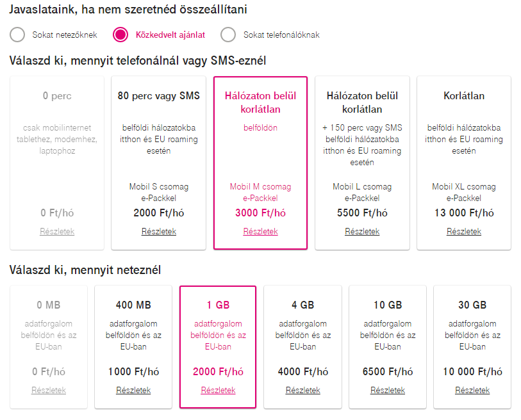521x420 pixels.
Task: Select the 'Sokat netezőknek' radio button
Action: (17, 35)
